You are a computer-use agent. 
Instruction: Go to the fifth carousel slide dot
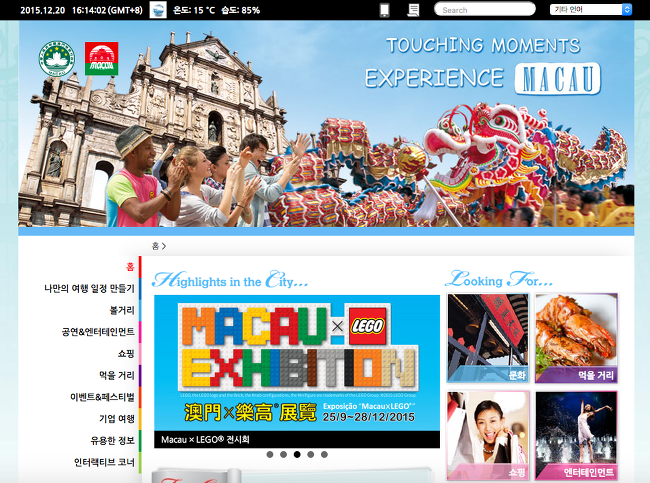(x=324, y=454)
